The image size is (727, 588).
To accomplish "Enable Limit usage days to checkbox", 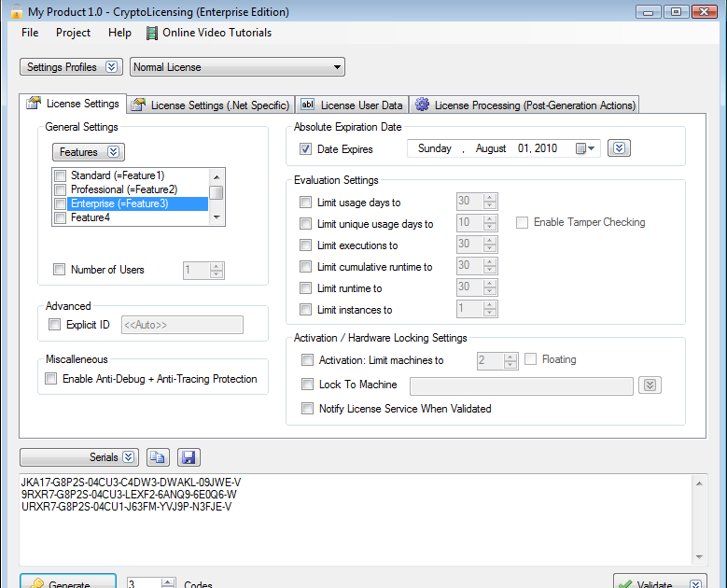I will [305, 203].
